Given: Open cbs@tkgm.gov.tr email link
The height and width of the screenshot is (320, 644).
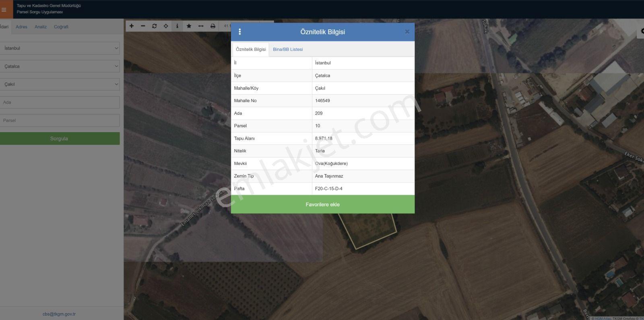Looking at the screenshot, I should coord(59,314).
